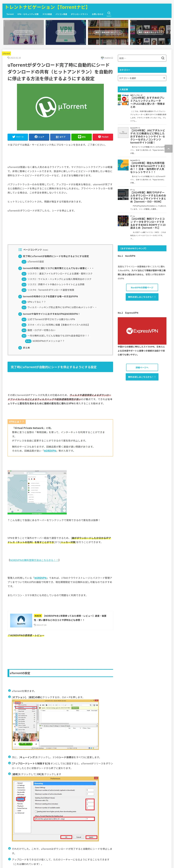Click NordVPN 無料お試しはこちらから button

(142, 297)
